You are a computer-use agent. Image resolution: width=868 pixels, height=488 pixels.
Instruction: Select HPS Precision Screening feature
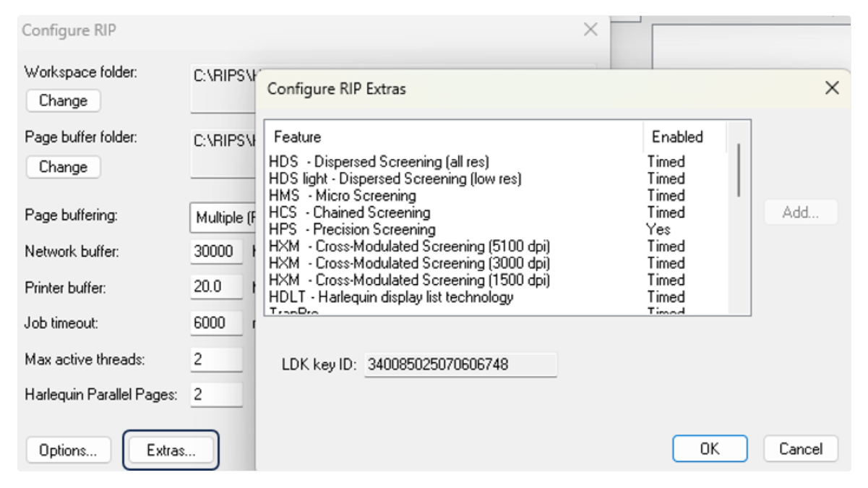(x=352, y=229)
